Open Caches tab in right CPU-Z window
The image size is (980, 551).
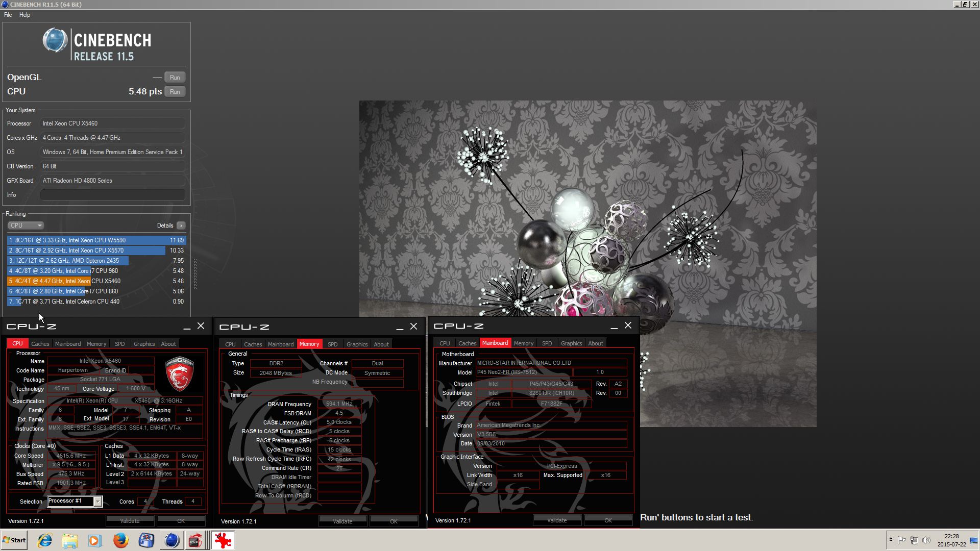467,343
